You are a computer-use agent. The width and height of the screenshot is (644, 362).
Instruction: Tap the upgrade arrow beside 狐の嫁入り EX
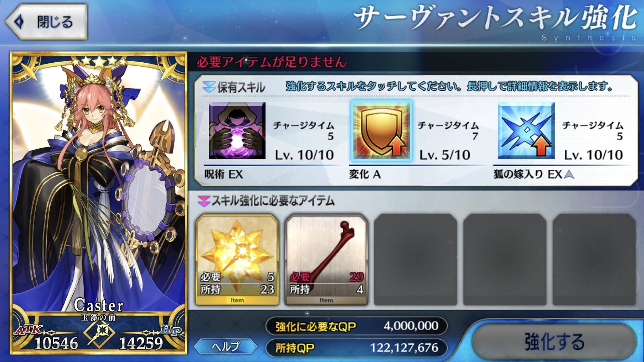[570, 175]
